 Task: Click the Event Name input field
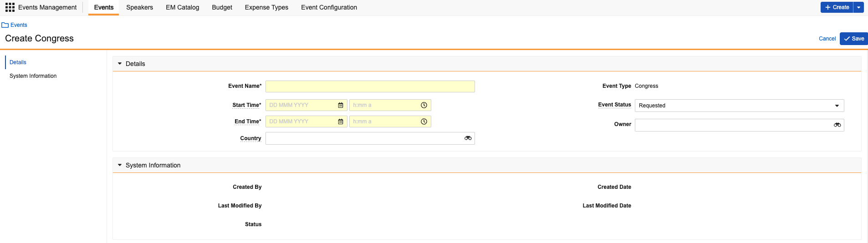pyautogui.click(x=370, y=86)
